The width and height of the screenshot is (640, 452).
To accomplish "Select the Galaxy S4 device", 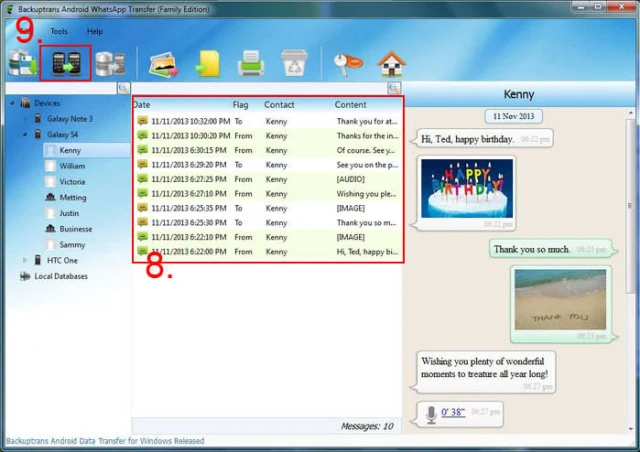I will point(62,134).
